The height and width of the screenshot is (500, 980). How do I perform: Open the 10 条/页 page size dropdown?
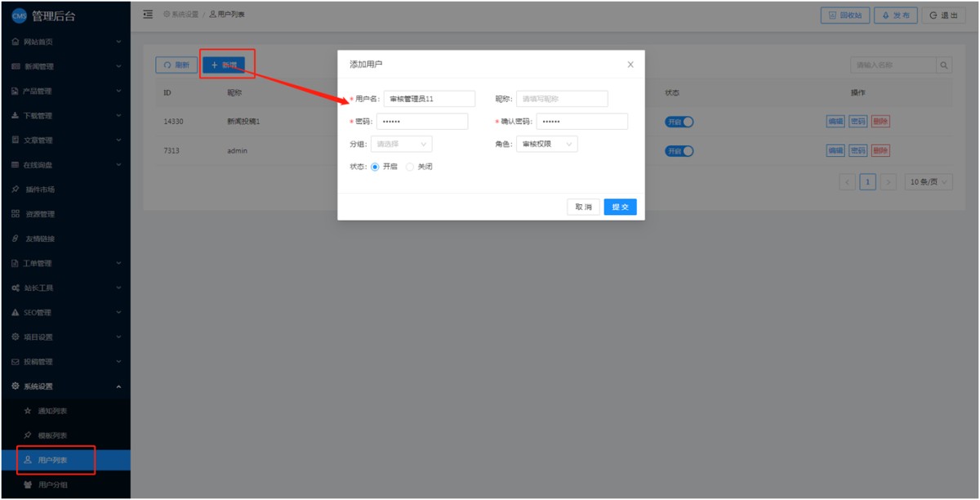(x=929, y=182)
